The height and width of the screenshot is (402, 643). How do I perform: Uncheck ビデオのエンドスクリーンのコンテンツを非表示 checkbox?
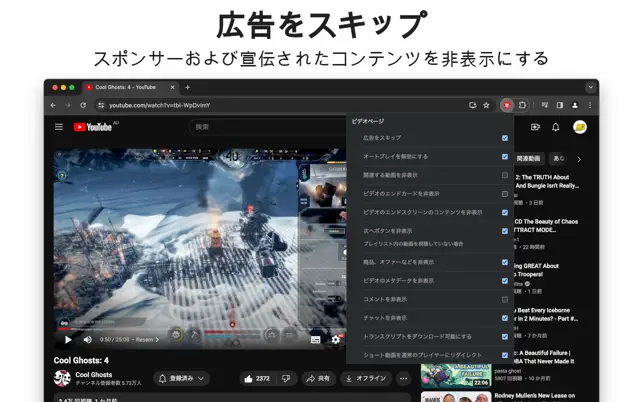click(505, 212)
